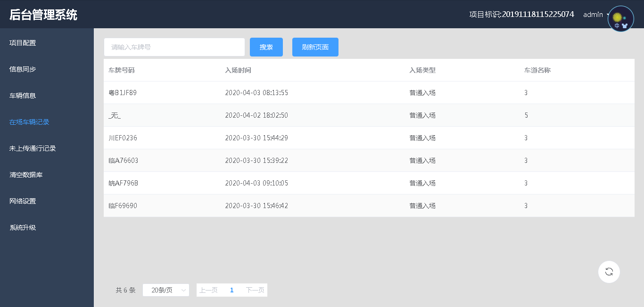Click entry time 2020-04-02 18:02:50
The image size is (644, 307).
coord(256,115)
